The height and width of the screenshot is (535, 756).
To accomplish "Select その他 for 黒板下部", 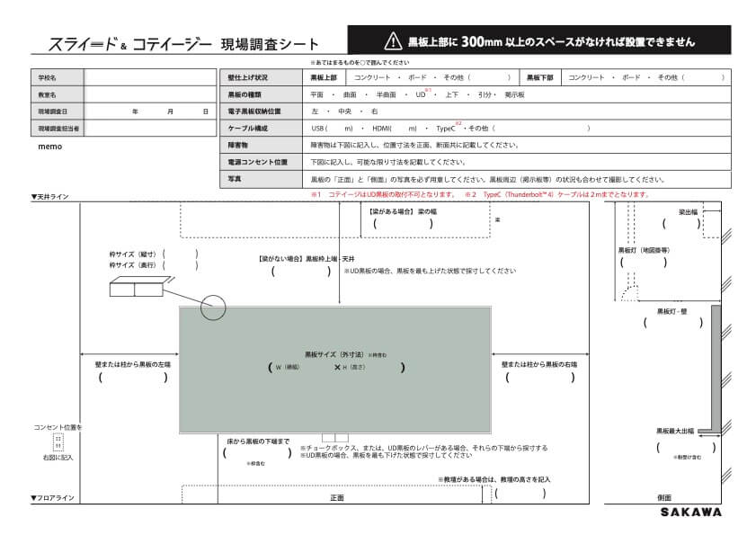I will 668,77.
